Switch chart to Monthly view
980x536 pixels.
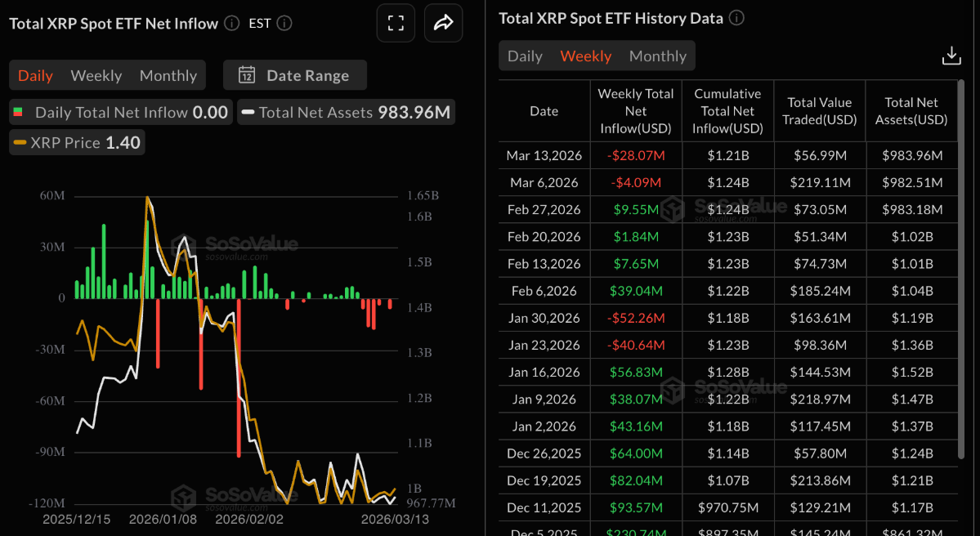tap(168, 75)
